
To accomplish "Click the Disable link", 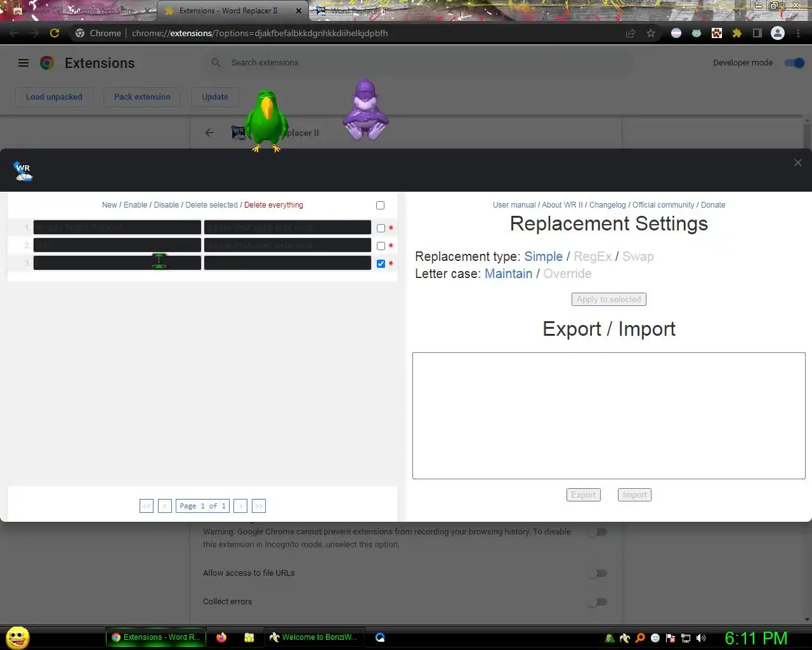I will 166,205.
